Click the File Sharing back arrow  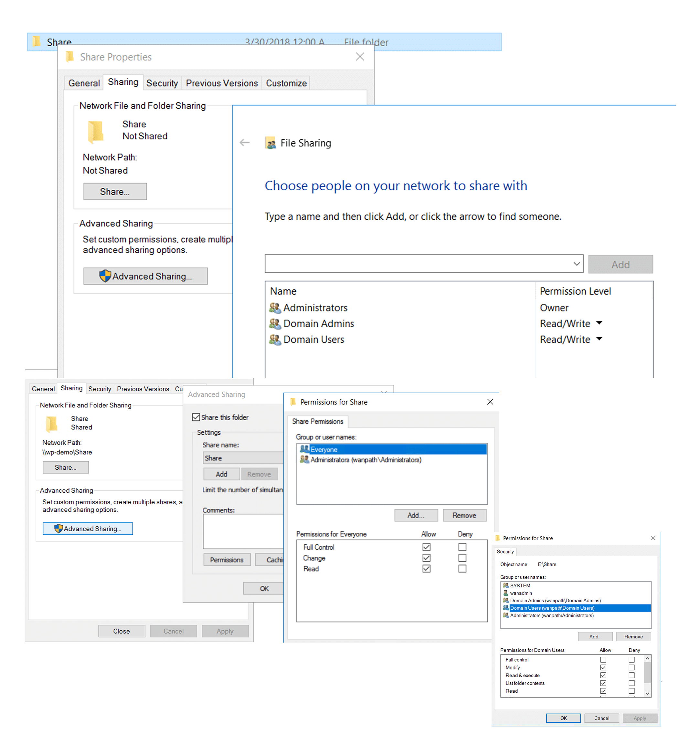(x=245, y=143)
